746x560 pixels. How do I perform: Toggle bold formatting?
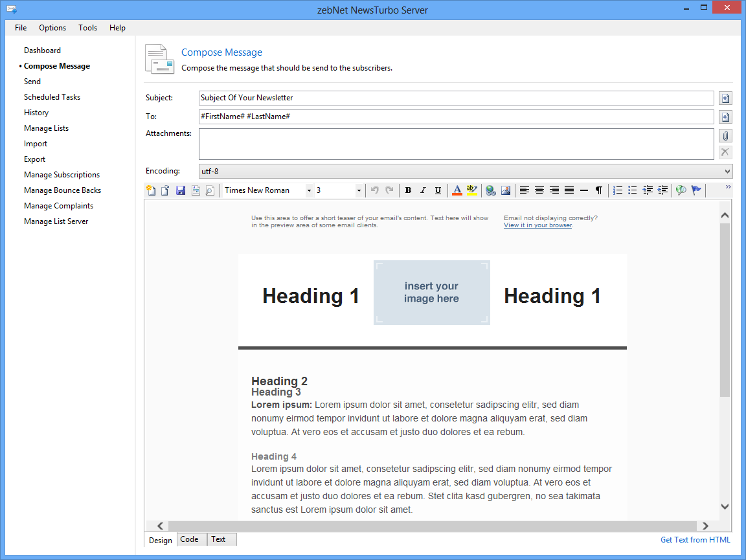click(x=408, y=190)
